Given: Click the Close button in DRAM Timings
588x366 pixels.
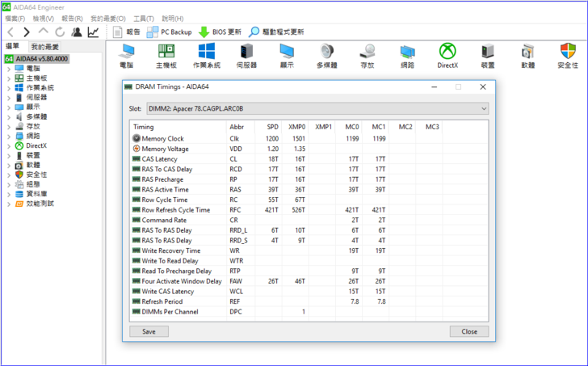Looking at the screenshot, I should (468, 331).
